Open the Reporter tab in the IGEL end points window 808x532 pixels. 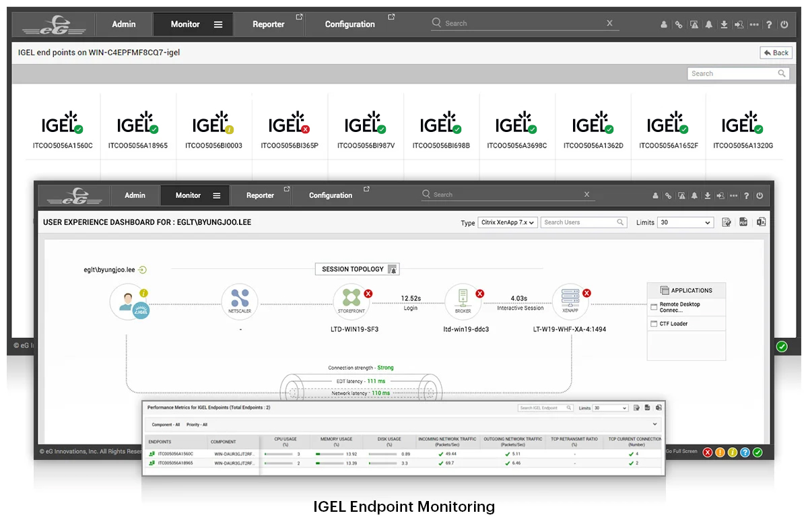point(269,24)
